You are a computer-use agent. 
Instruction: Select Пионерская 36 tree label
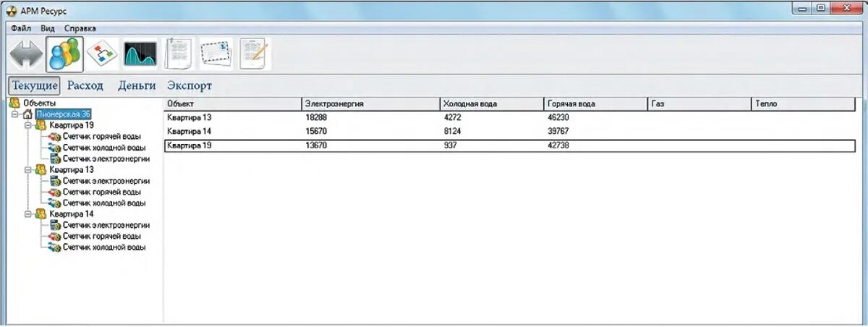(64, 114)
